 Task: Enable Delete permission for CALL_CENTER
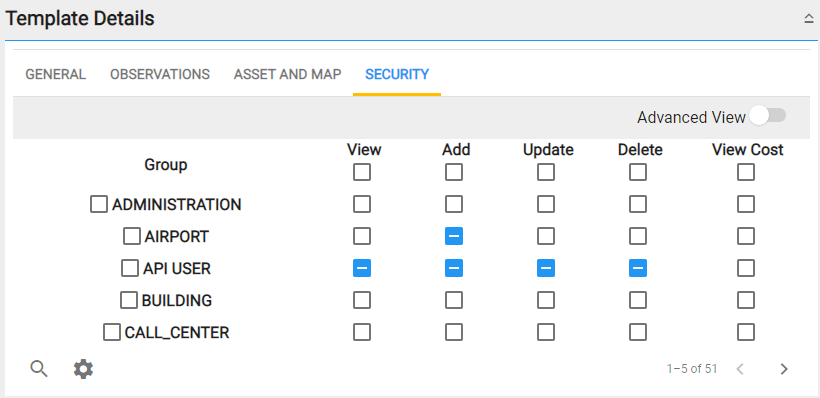638,332
